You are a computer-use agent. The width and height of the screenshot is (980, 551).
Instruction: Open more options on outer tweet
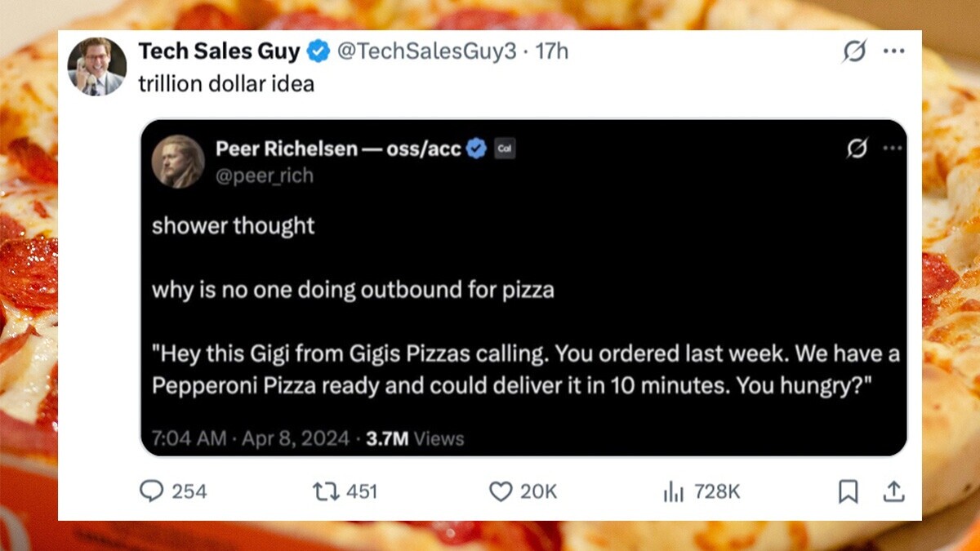[894, 51]
